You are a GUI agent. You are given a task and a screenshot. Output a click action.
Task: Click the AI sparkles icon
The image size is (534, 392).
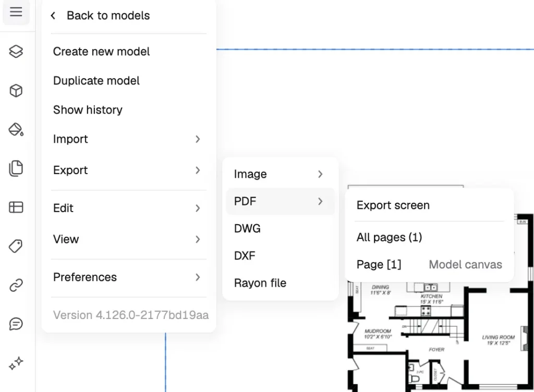click(x=16, y=363)
